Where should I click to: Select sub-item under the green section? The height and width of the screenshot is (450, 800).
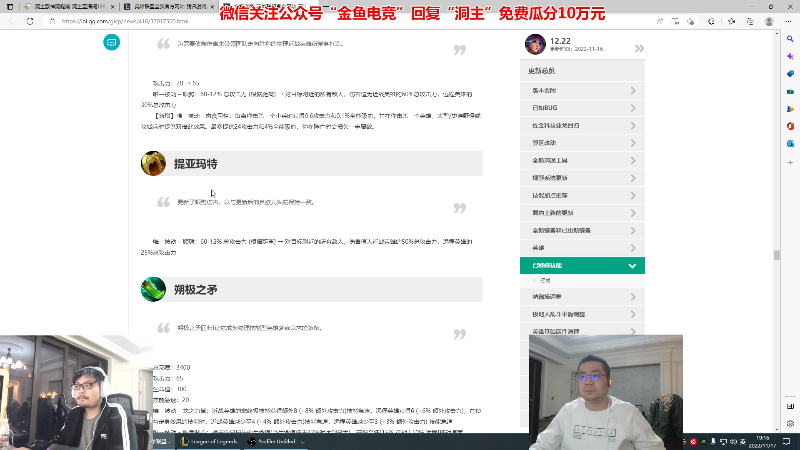pyautogui.click(x=545, y=280)
